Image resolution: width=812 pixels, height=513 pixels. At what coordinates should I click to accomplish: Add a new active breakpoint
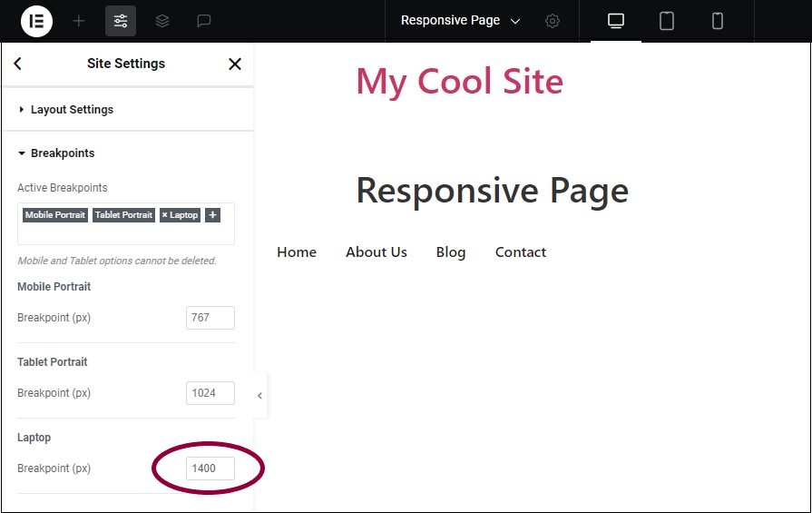tap(212, 215)
